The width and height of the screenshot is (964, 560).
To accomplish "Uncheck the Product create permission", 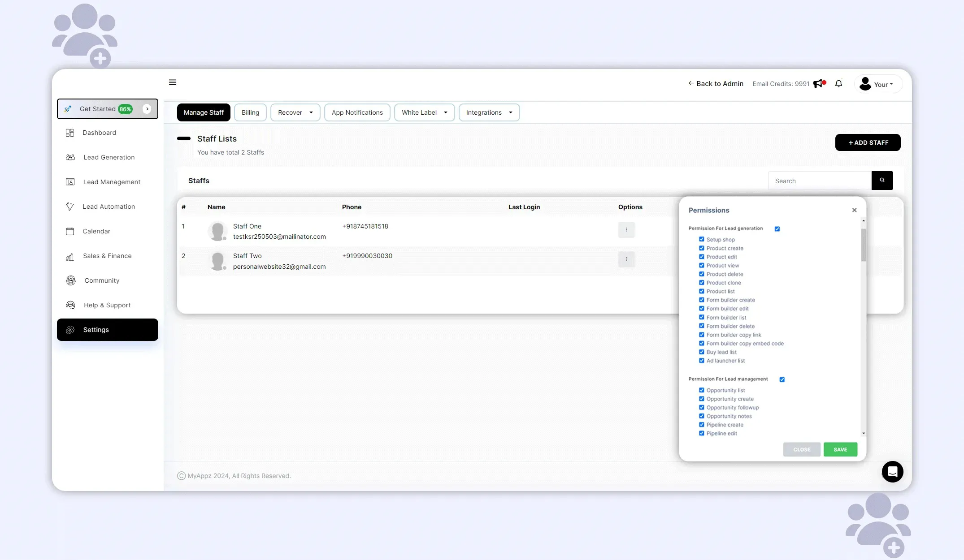I will click(702, 248).
